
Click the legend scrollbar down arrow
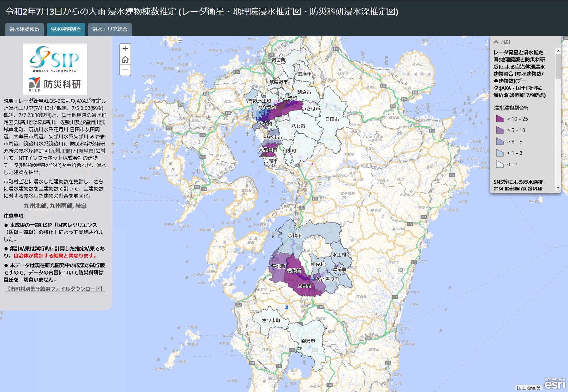click(x=558, y=188)
